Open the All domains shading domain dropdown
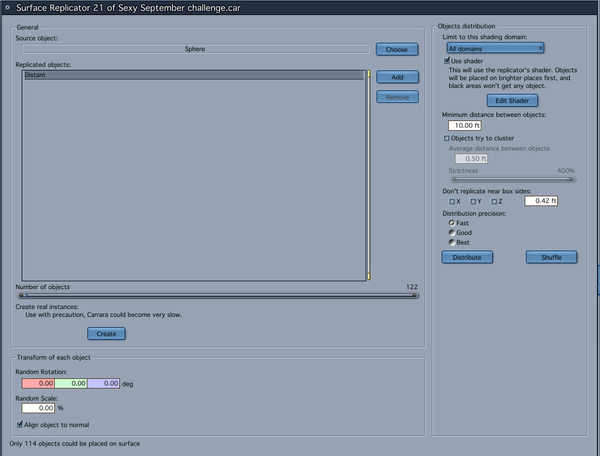Viewport: 600px width, 456px height. 495,48
